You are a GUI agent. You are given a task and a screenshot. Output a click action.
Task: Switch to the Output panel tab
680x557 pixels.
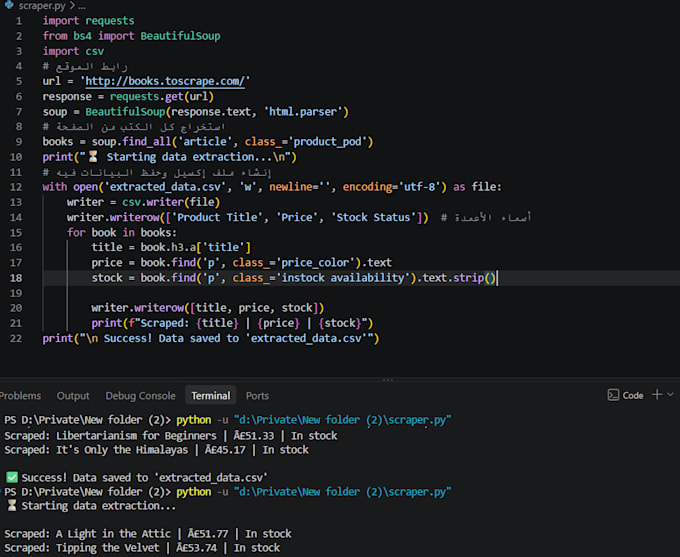tap(73, 396)
